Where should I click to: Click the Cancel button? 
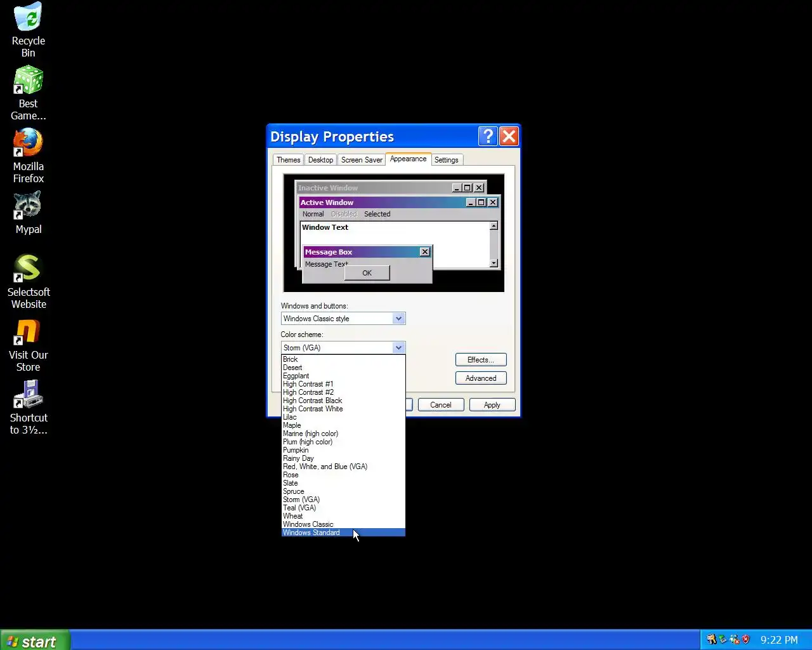click(440, 405)
